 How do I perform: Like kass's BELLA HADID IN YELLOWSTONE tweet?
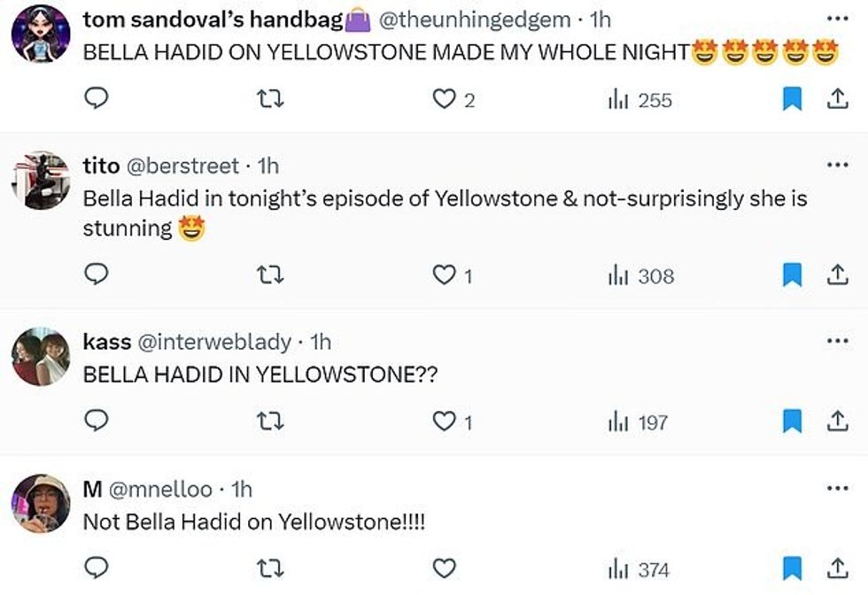point(443,422)
